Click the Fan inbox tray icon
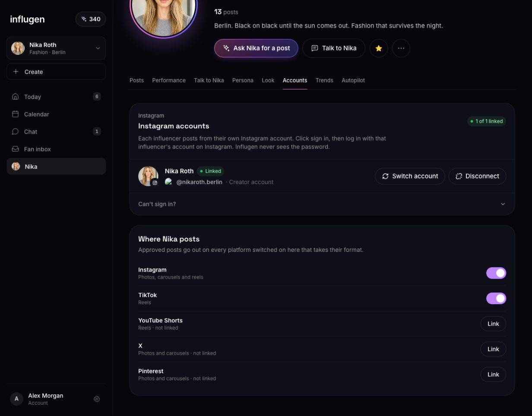Image resolution: width=532 pixels, height=416 pixels. coord(16,149)
